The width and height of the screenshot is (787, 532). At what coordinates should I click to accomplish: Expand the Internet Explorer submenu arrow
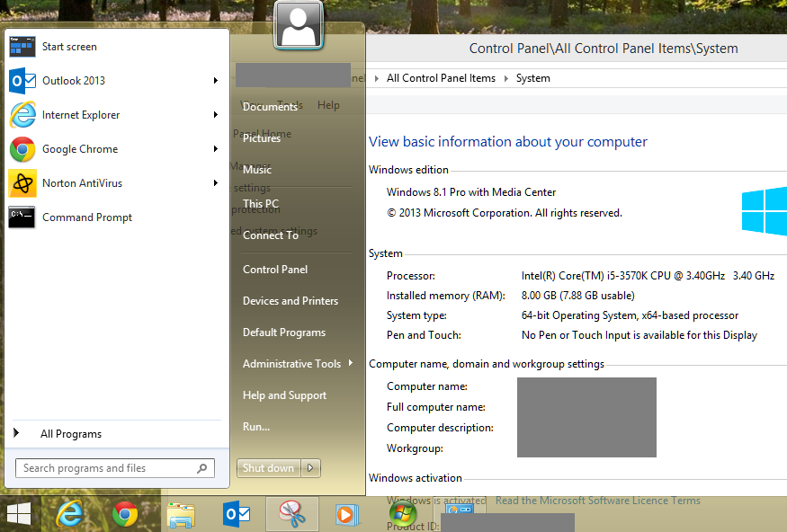(215, 115)
